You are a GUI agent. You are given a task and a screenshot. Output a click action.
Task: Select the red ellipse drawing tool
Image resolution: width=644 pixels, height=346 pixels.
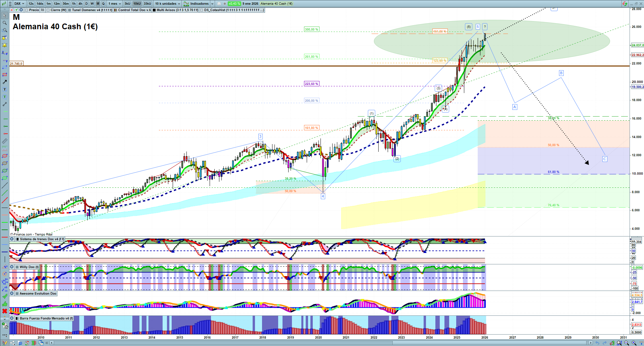point(5,156)
